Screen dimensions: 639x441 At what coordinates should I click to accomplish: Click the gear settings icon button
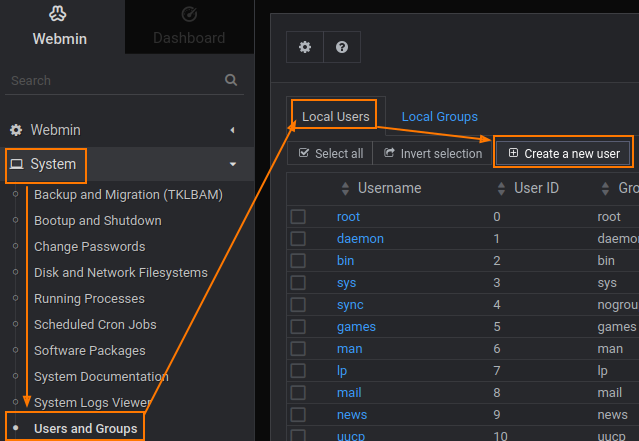pyautogui.click(x=305, y=47)
